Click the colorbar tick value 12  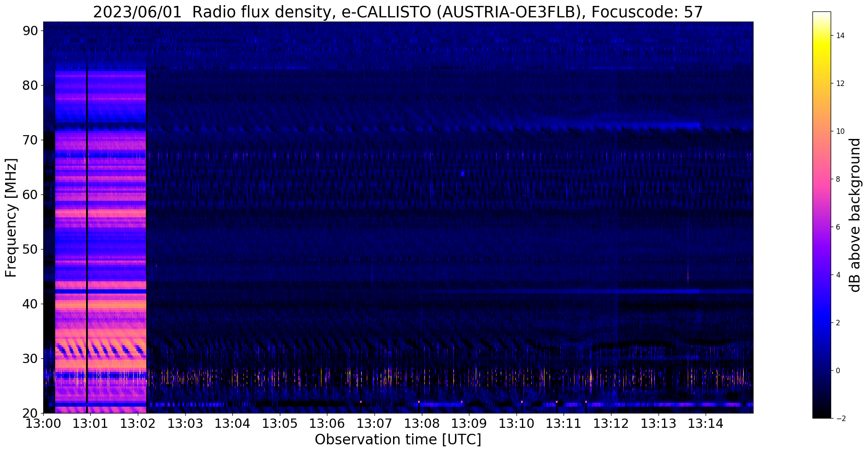coord(839,83)
